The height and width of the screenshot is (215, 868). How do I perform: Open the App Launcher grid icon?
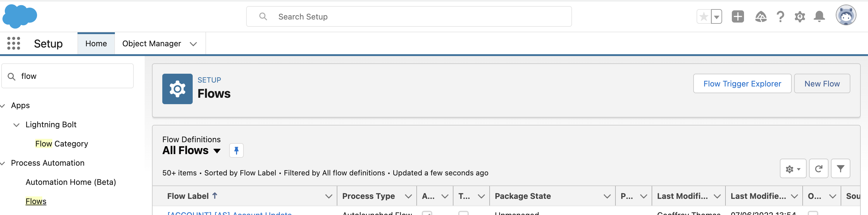point(13,44)
